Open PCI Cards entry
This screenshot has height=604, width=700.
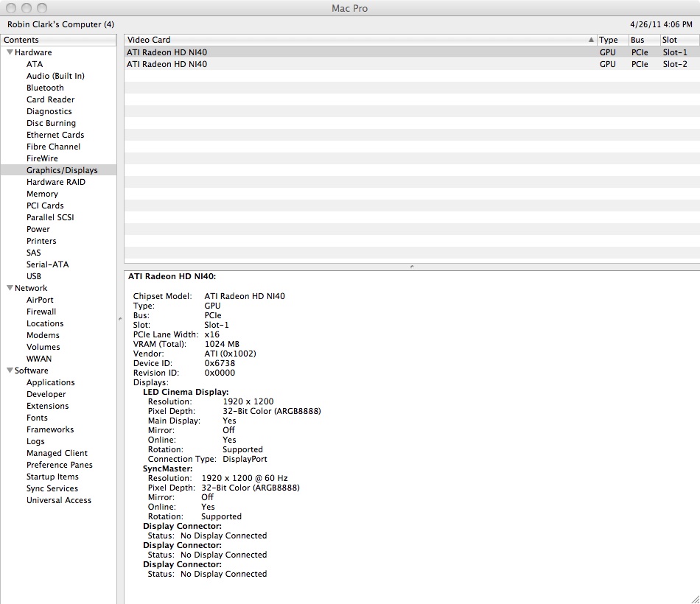45,206
